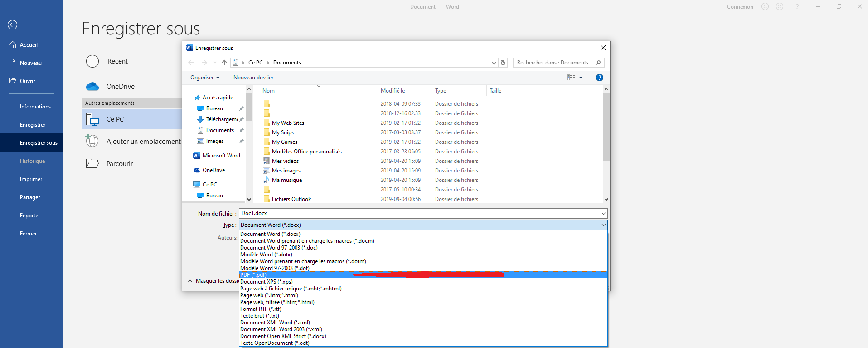Screen dimensions: 868x348
Task: Expand the Nom de fichier dropdown arrow
Action: pyautogui.click(x=603, y=213)
